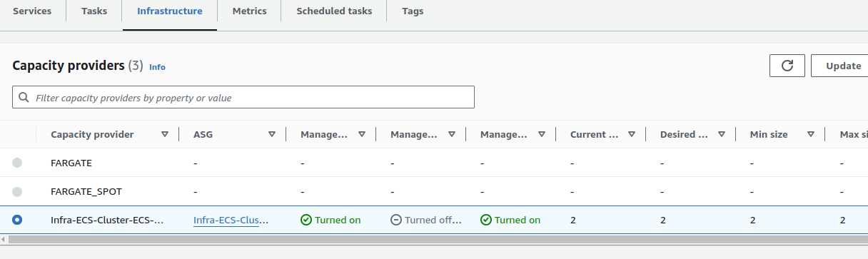Select Infra-ECS-Cluster capacity provider radio button
Screen dimensions: 868x259
pos(17,220)
